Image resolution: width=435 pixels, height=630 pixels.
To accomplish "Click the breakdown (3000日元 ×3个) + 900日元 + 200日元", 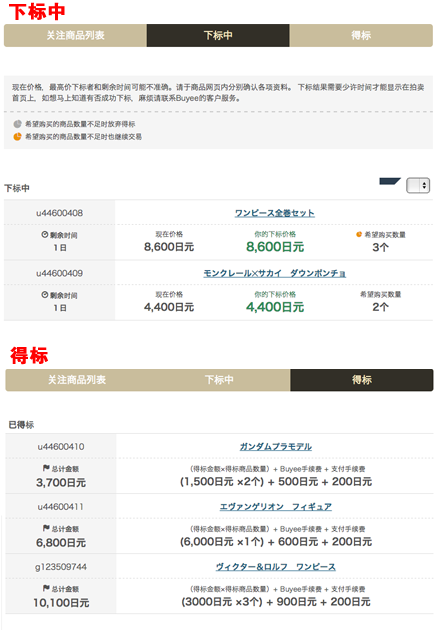I will 276,602.
